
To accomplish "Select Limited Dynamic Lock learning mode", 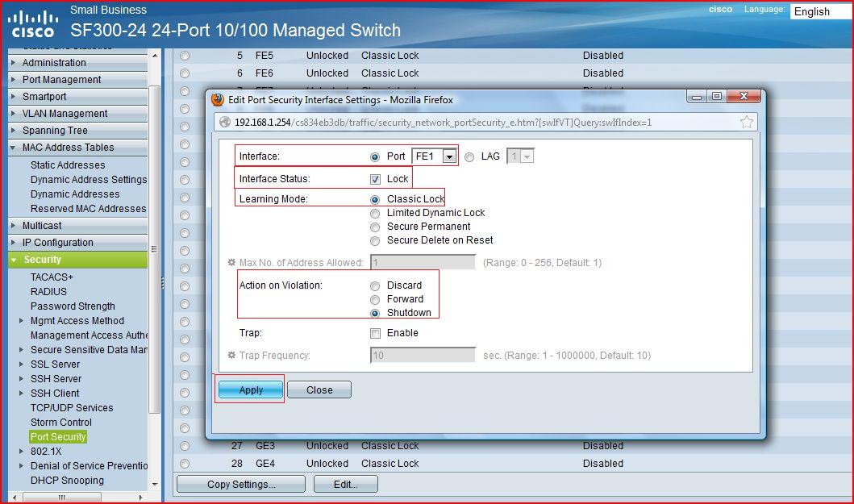I will pos(375,214).
